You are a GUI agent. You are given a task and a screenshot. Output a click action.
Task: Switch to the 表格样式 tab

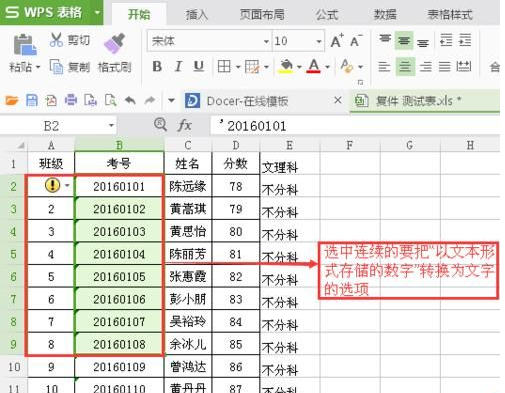450,14
